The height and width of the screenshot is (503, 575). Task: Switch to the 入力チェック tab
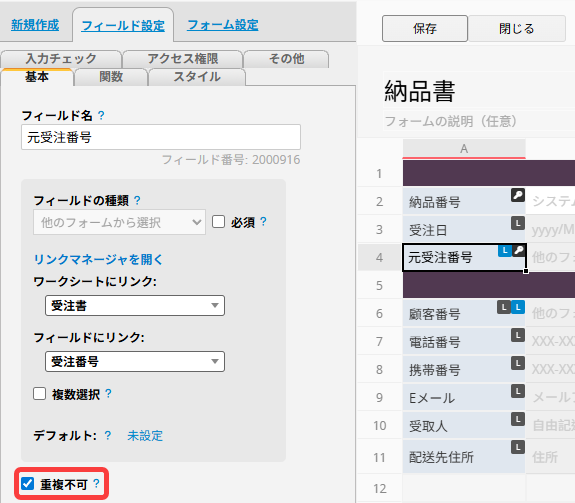(61, 59)
